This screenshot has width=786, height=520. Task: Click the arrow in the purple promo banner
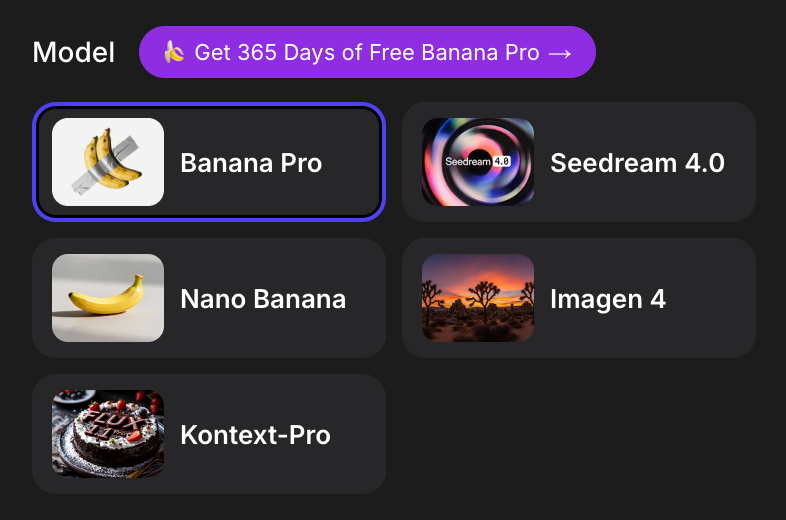561,52
